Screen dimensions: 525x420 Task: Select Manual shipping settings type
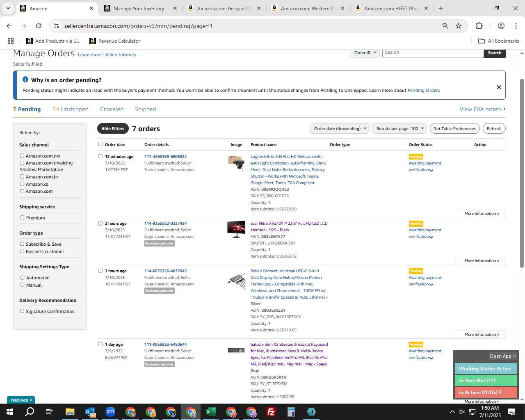tap(22, 285)
